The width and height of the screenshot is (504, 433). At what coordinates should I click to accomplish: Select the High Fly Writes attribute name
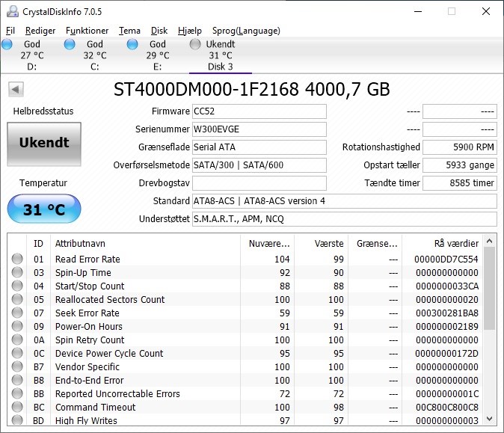[x=86, y=420]
